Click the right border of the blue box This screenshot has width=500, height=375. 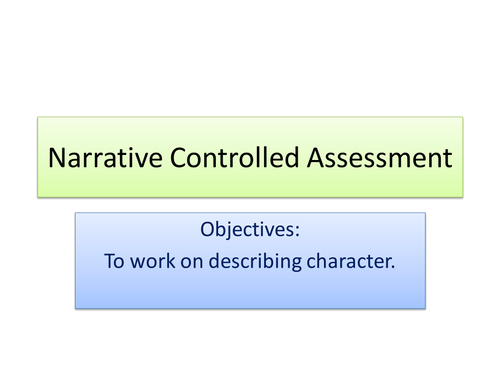[x=425, y=261]
